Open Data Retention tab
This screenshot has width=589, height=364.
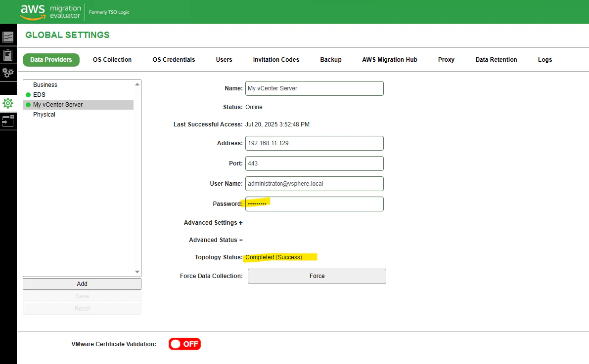point(496,60)
